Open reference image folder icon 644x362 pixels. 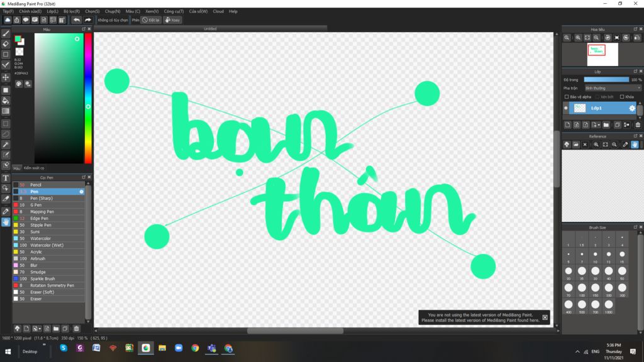pyautogui.click(x=576, y=145)
